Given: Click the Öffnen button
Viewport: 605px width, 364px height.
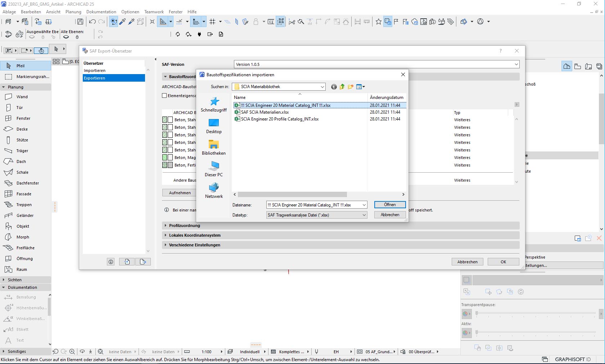Looking at the screenshot, I should click(390, 205).
